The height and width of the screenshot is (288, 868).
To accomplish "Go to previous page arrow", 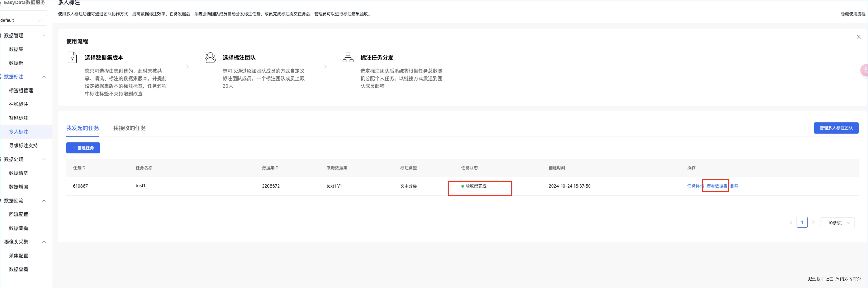I will click(x=791, y=222).
